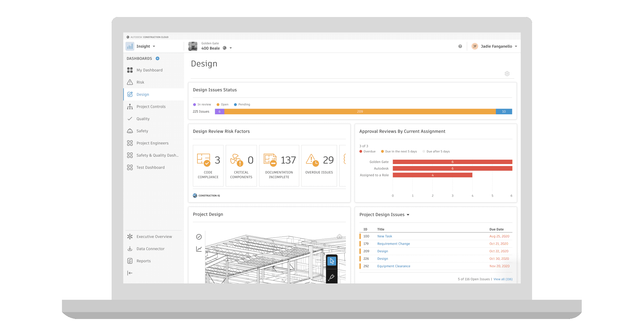
Task: Click the Design pencil icon in sidebar
Action: tap(130, 94)
